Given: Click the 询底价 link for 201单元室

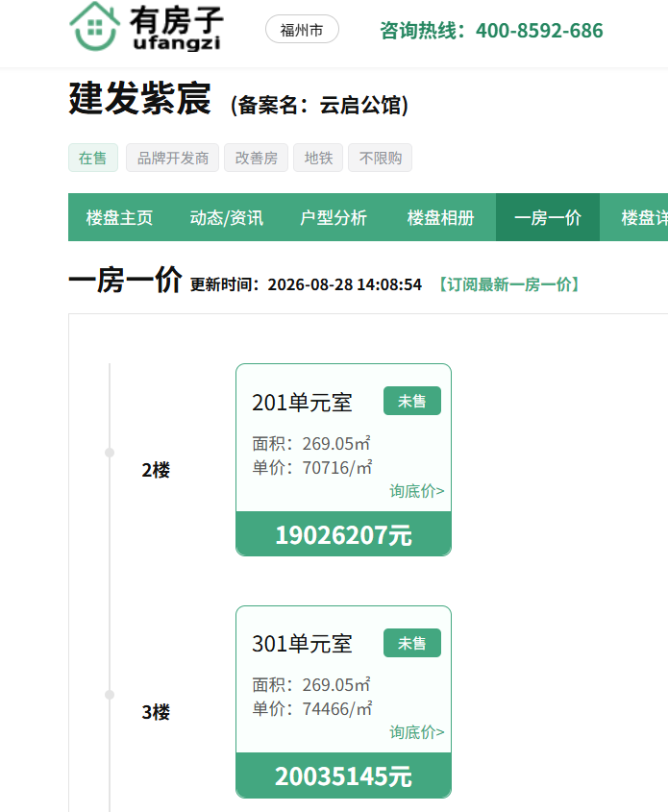Looking at the screenshot, I should (417, 491).
